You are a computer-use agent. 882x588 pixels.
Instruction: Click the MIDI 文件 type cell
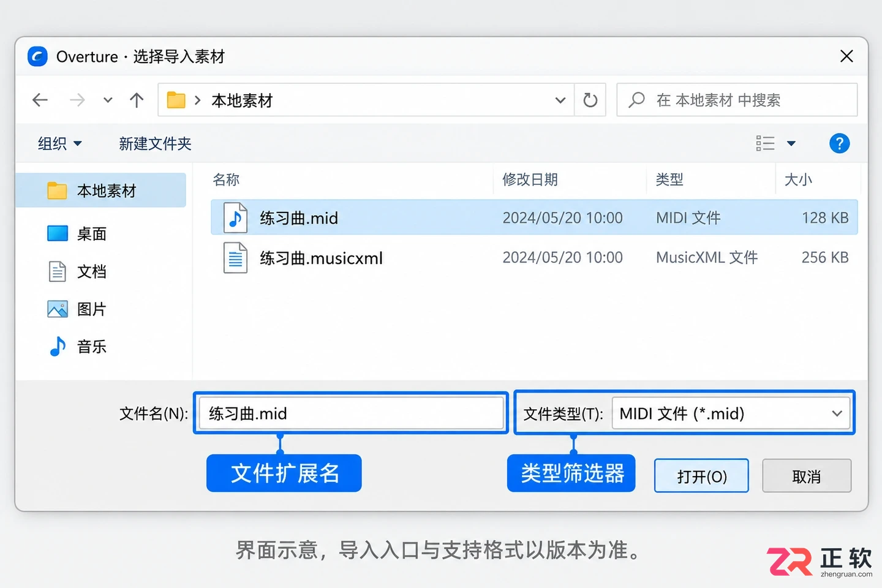[688, 218]
